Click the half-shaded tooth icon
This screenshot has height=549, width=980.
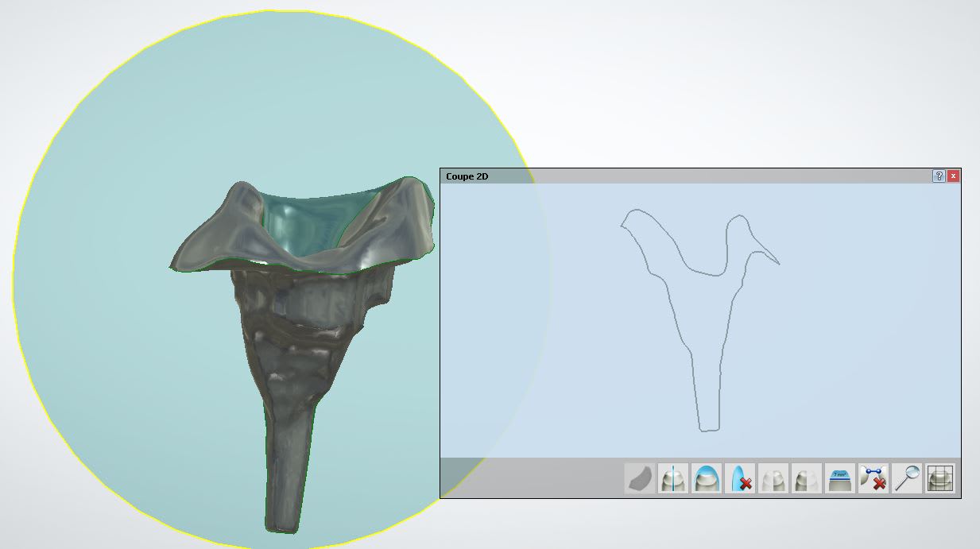807,479
